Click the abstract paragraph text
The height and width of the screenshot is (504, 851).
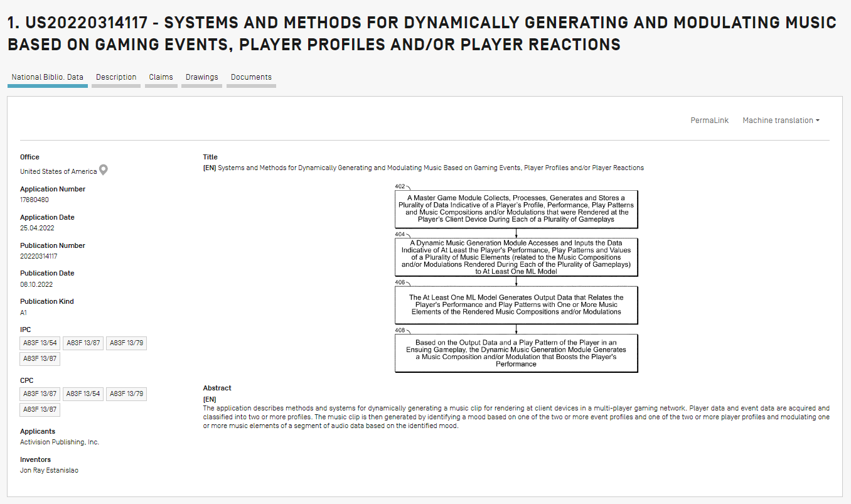click(x=516, y=417)
